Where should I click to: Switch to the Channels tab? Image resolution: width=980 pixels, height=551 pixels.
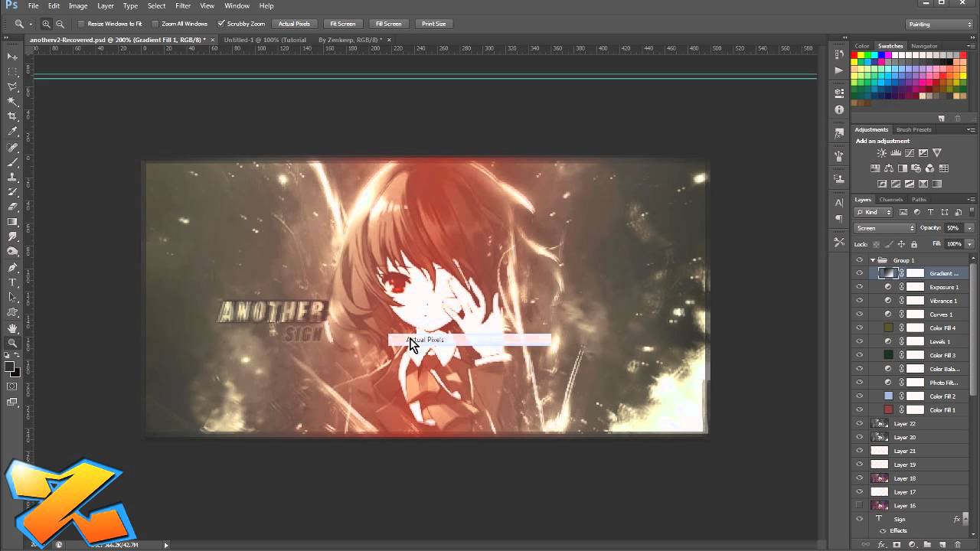[890, 200]
